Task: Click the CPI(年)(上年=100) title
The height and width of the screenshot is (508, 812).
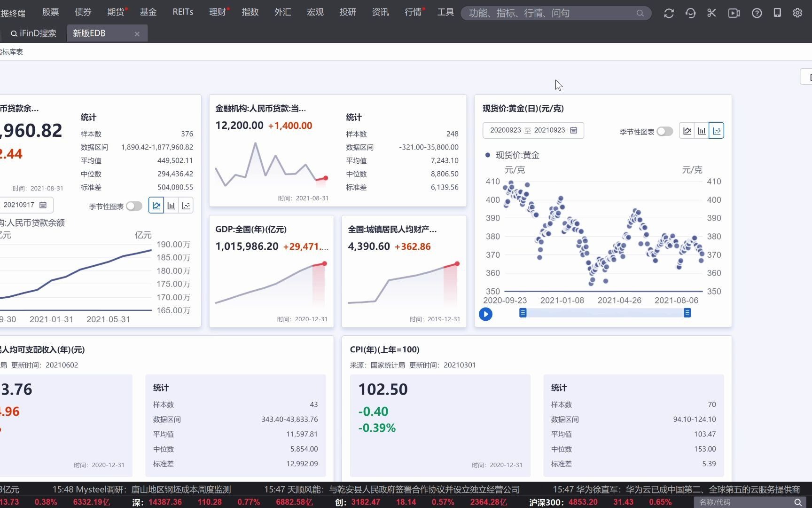Action: pyautogui.click(x=385, y=350)
